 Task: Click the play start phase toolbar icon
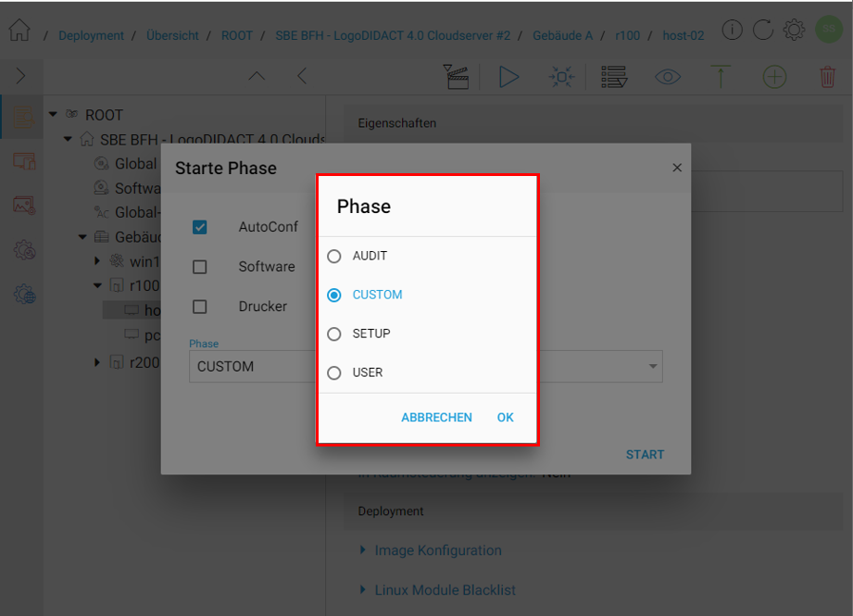(x=508, y=77)
